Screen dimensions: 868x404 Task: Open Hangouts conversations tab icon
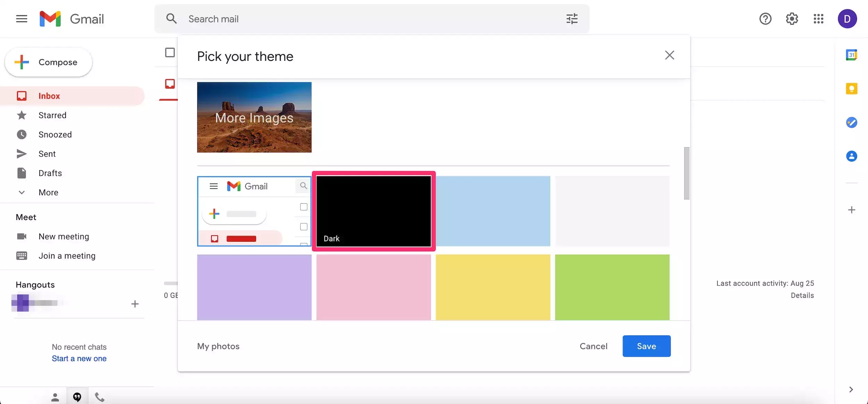pyautogui.click(x=77, y=397)
